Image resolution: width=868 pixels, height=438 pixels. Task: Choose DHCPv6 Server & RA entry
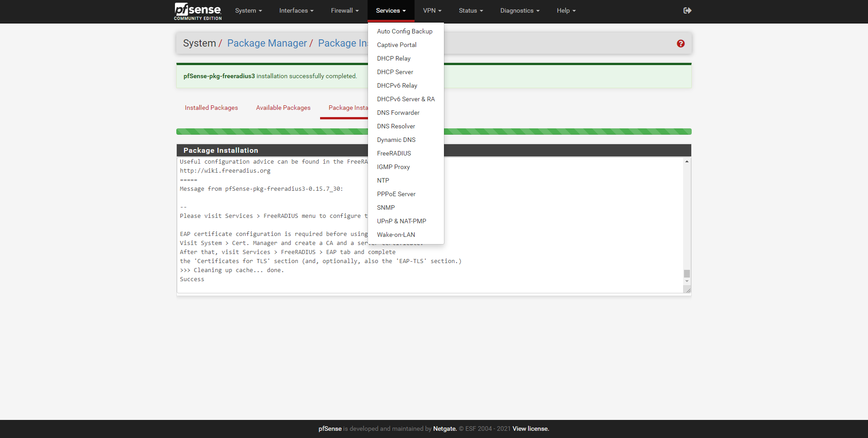(406, 99)
